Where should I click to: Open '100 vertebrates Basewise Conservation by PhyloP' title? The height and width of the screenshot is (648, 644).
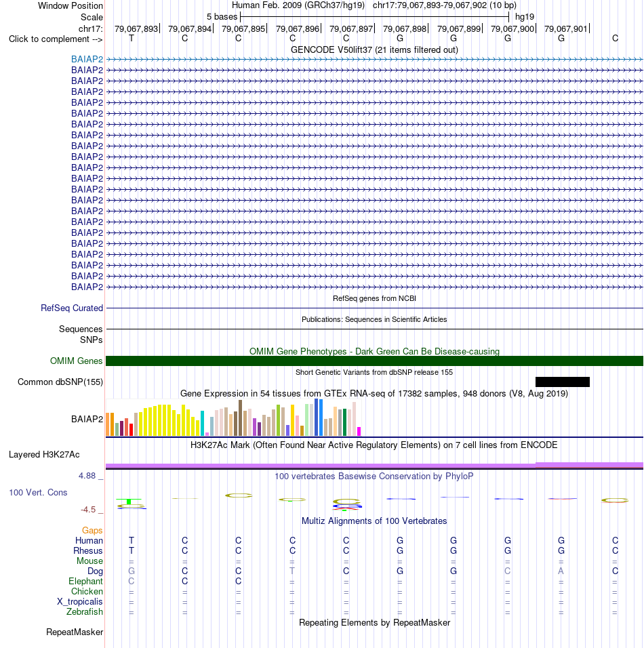pyautogui.click(x=374, y=476)
